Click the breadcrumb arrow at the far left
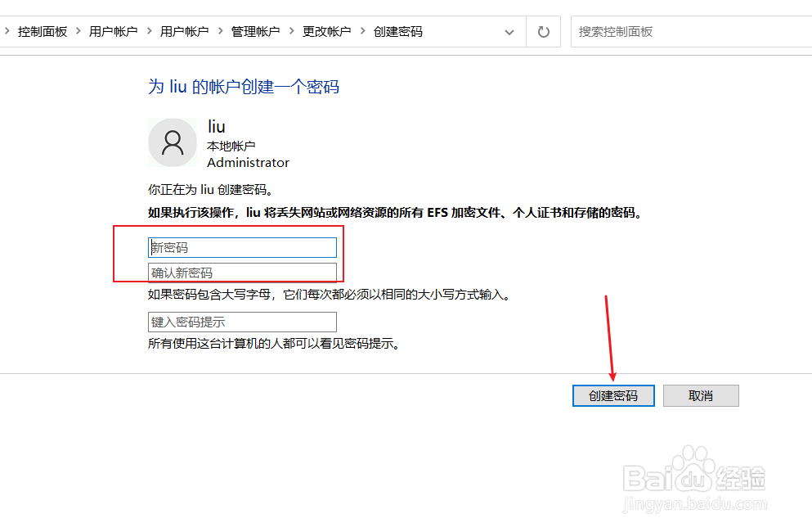812x532 pixels. click(x=8, y=31)
